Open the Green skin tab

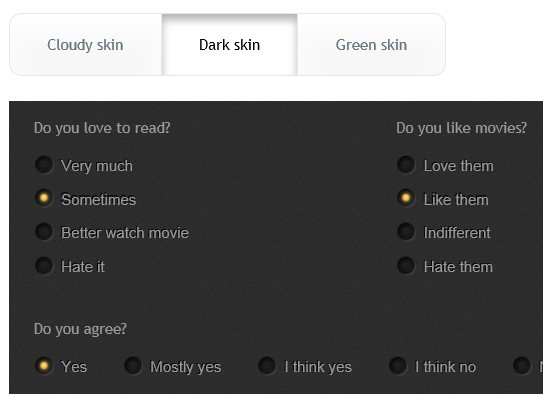[x=371, y=45]
